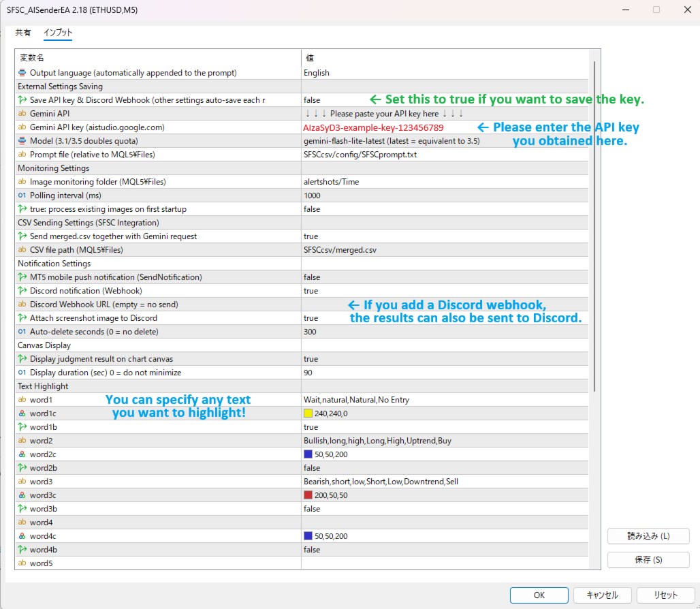Open the word4b value false dropdown
The width and height of the screenshot is (700, 609).
pyautogui.click(x=445, y=550)
